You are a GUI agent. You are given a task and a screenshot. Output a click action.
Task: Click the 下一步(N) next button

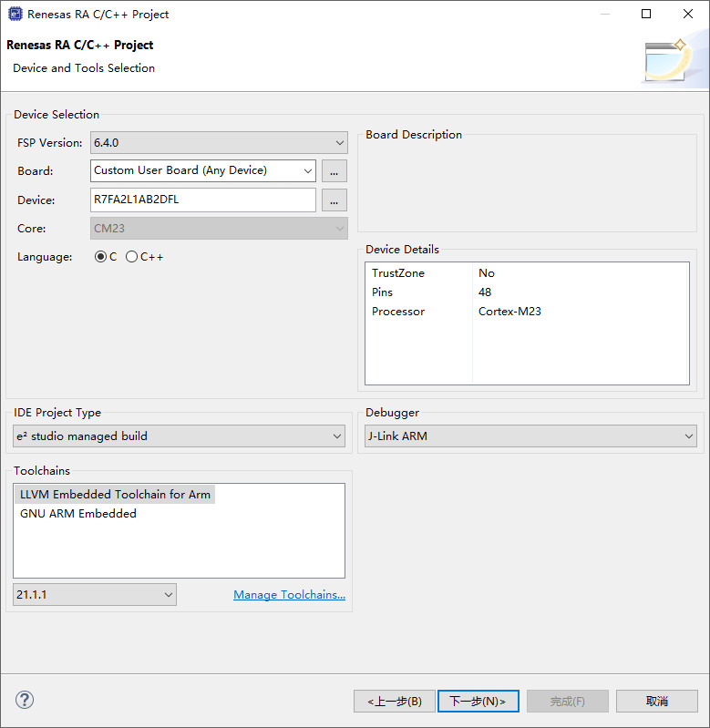click(478, 701)
